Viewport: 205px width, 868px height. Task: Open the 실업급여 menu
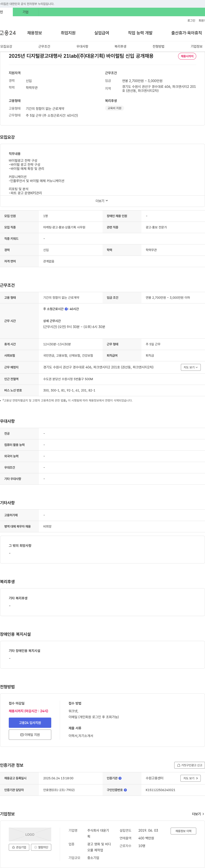click(102, 33)
